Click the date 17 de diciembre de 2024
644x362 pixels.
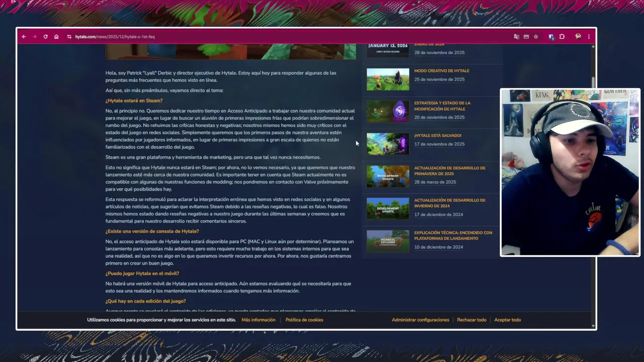click(438, 215)
